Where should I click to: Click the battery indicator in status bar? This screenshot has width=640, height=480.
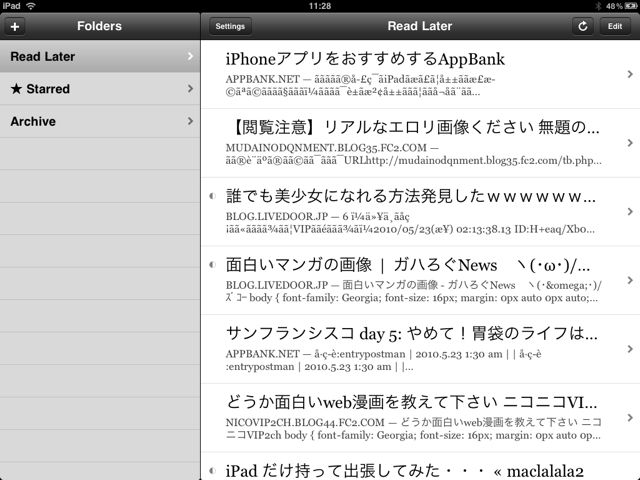coord(631,6)
